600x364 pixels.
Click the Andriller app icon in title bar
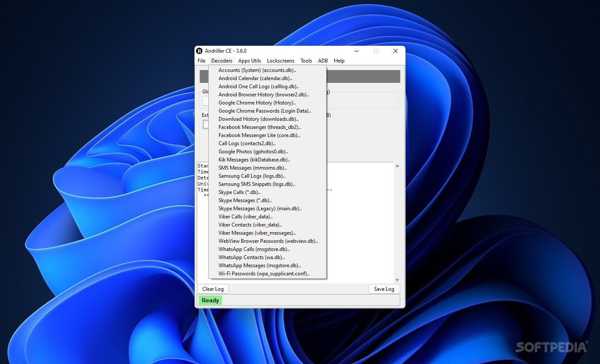pos(199,51)
